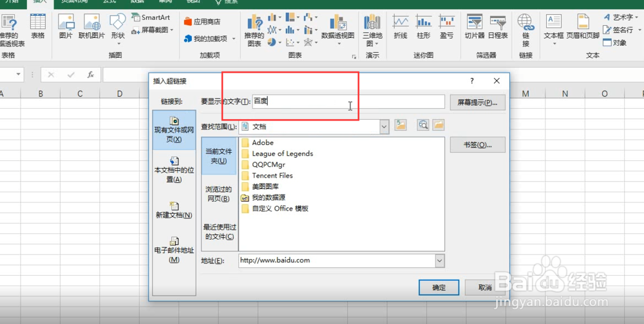The image size is (644, 324).
Task: Click the Bookmark (书签) button
Action: (478, 145)
